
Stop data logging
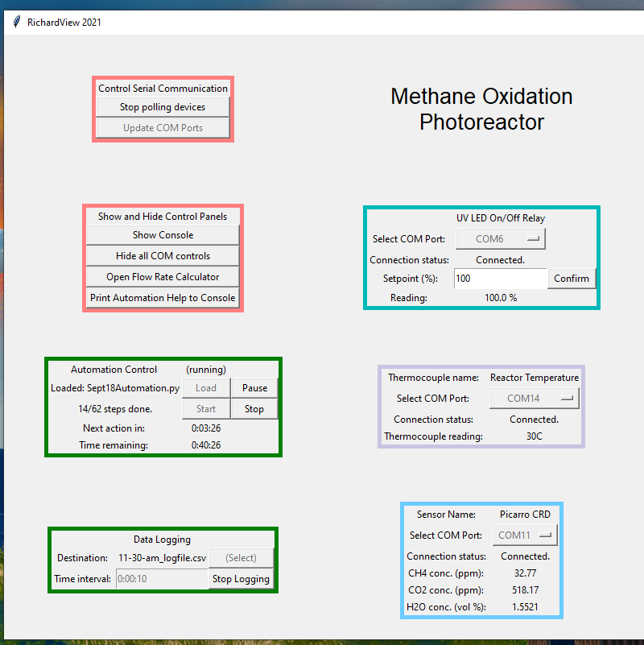click(x=241, y=579)
